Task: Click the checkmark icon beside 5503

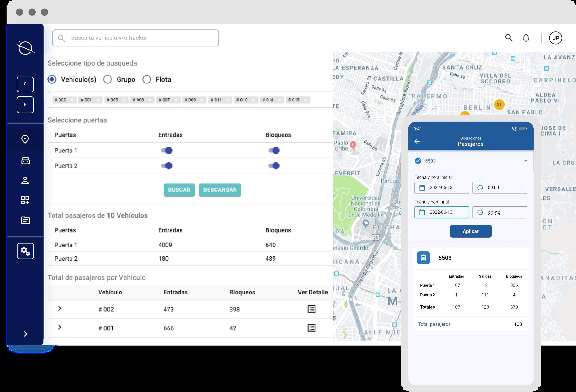Action: [x=418, y=161]
